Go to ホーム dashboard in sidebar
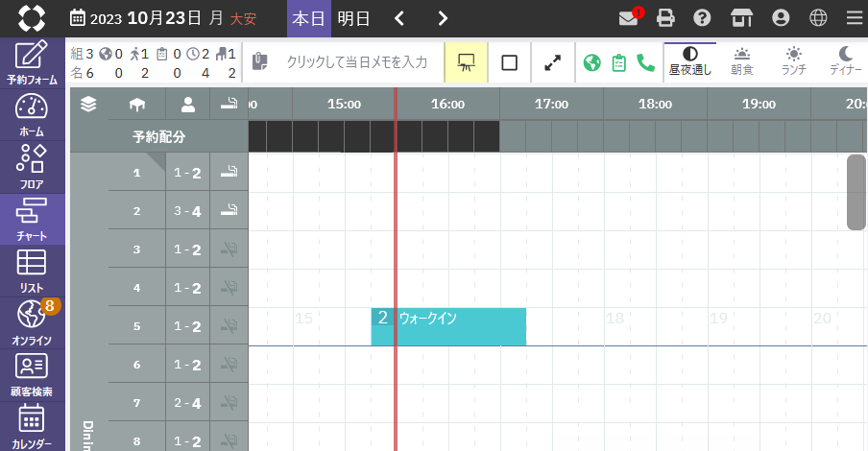Screen dimensions: 868x451 [32, 115]
